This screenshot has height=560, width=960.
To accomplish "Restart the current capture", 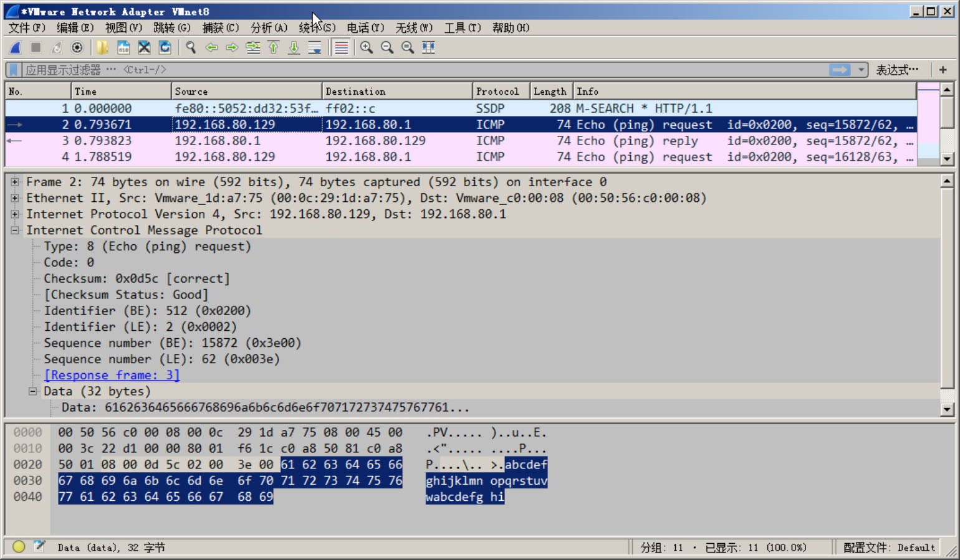I will pos(57,47).
